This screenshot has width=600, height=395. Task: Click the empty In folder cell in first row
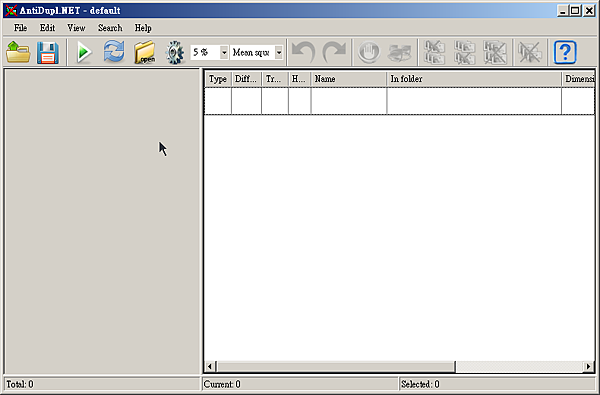click(474, 101)
